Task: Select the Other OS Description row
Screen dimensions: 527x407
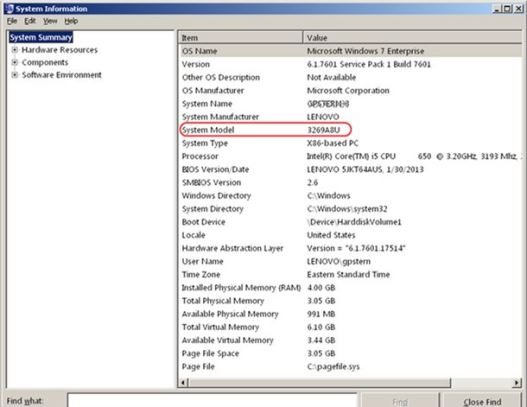Action: click(350, 77)
